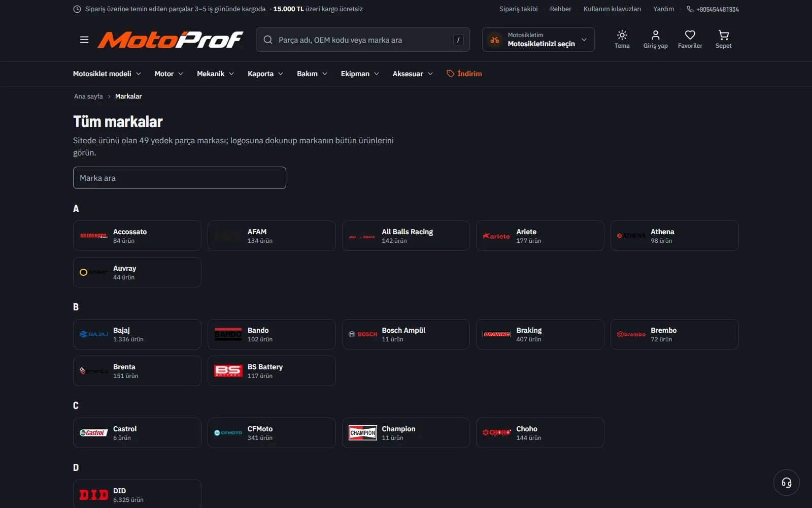Expand the Mekanik category menu
The image size is (812, 508).
coord(216,74)
